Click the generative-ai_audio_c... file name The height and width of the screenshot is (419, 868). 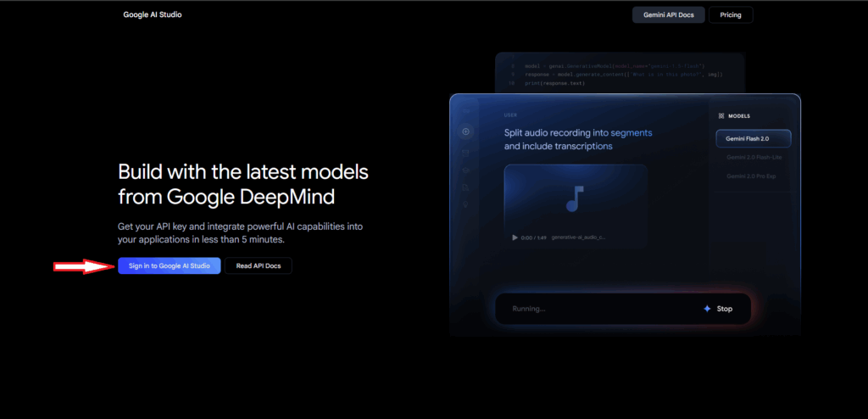[578, 237]
